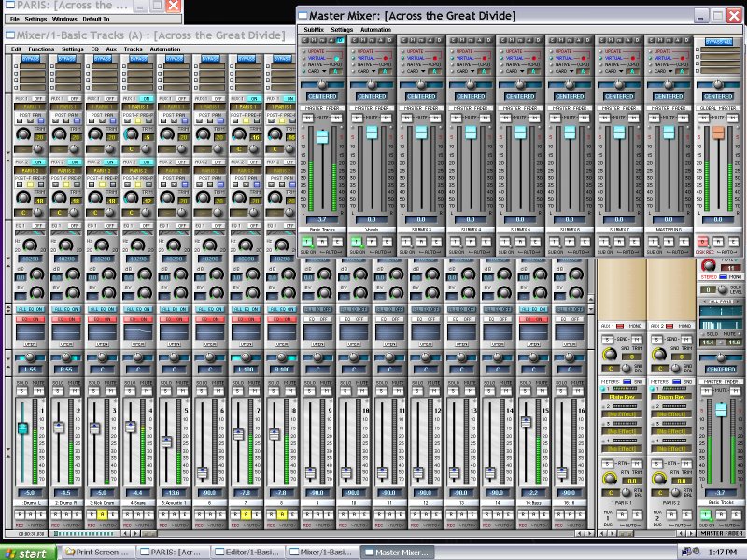Click channel 15 Bass fader handle in Mixer

(x=526, y=423)
